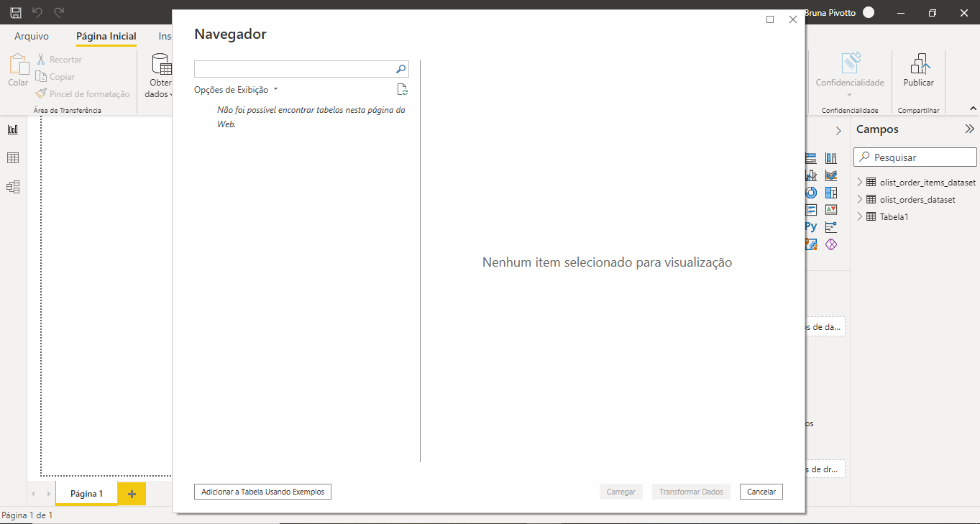The width and height of the screenshot is (980, 524).
Task: Click the Transformar Dados button
Action: 691,492
